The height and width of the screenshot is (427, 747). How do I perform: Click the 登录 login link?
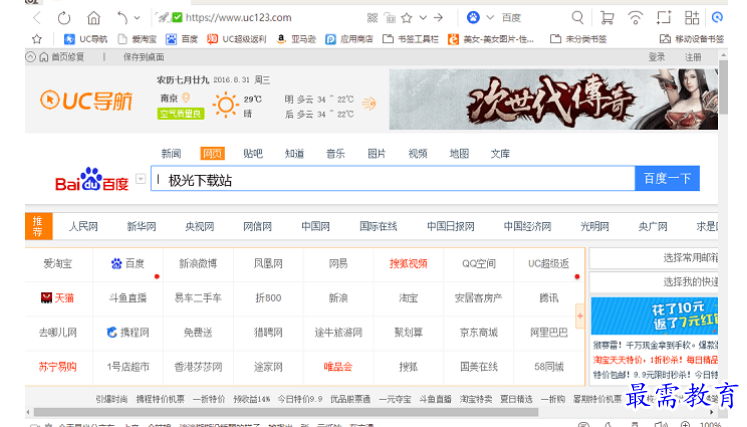tap(656, 57)
